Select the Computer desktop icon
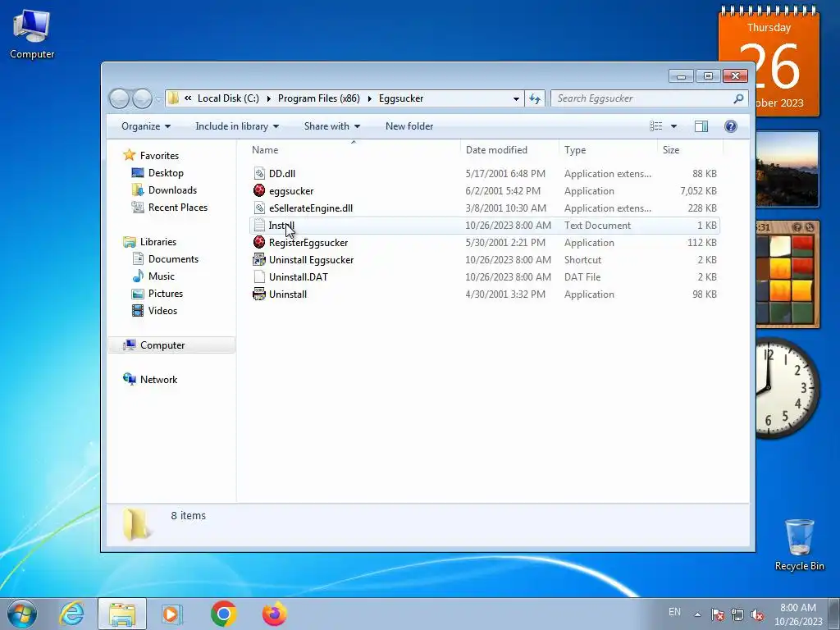 [32, 34]
